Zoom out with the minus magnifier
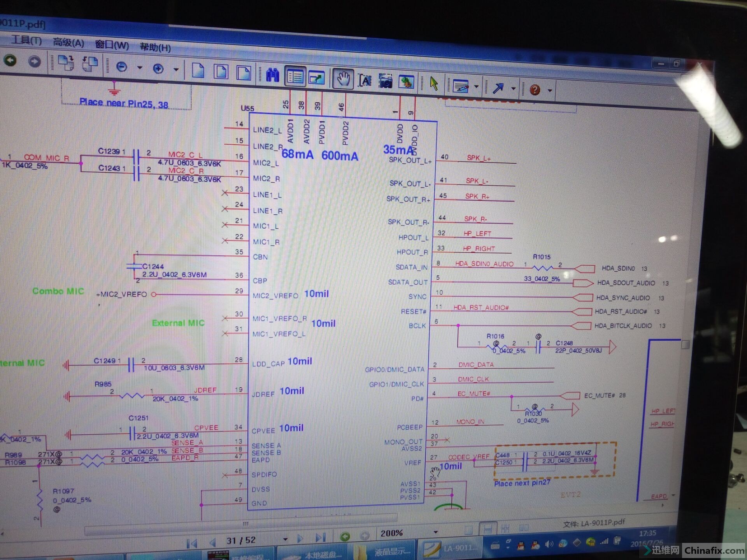The image size is (747, 560). [x=122, y=67]
